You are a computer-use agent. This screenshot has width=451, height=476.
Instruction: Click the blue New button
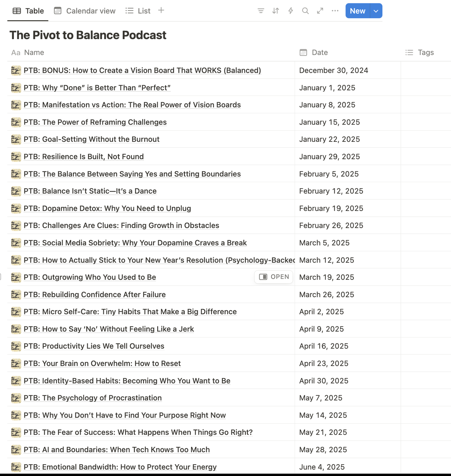357,11
